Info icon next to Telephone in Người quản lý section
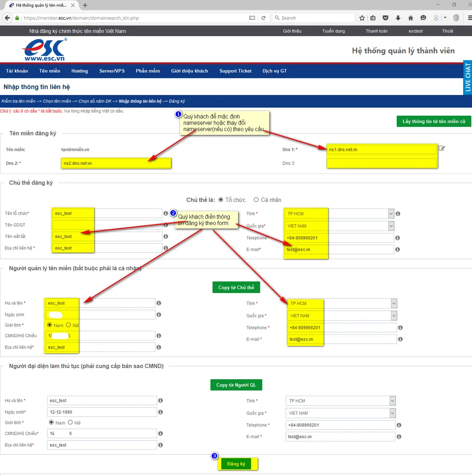Screen dimensions: 472x476 click(x=401, y=327)
